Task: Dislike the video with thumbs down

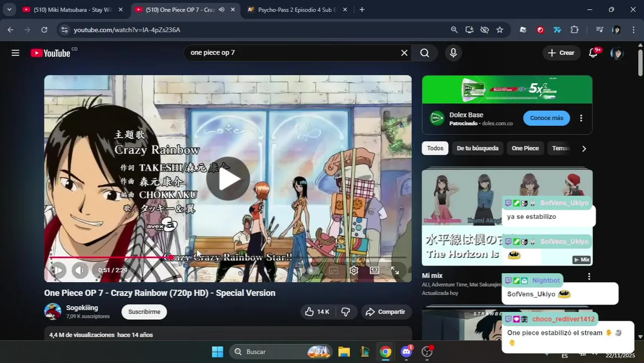Action: (346, 312)
